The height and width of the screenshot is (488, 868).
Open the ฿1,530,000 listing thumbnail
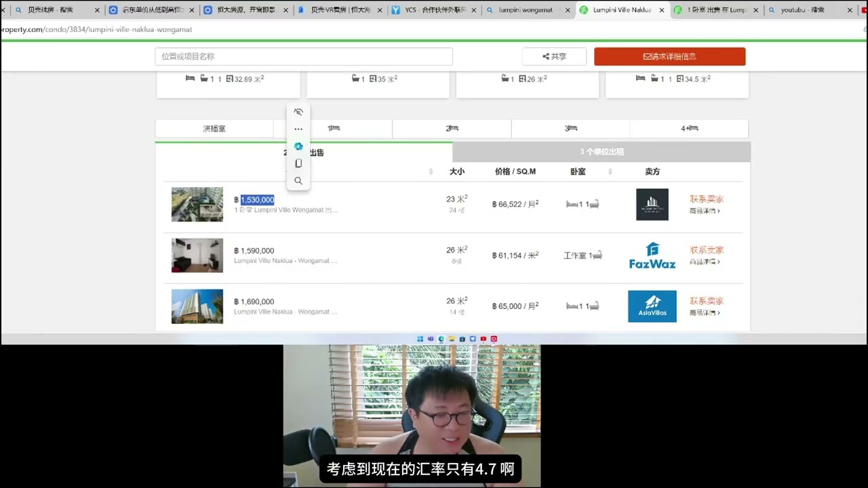[197, 204]
